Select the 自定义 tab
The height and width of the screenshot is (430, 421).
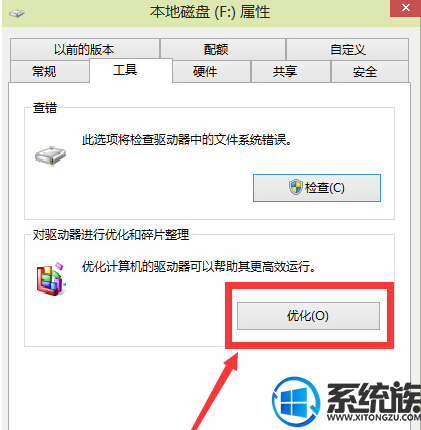(347, 49)
